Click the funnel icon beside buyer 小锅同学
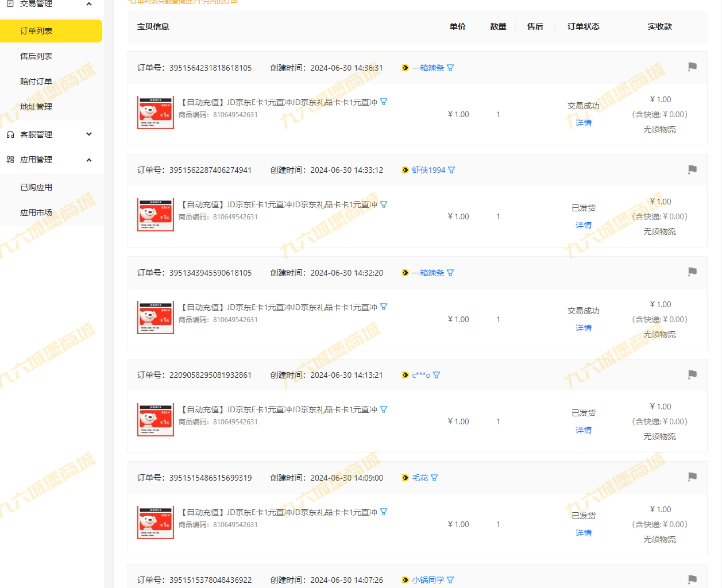The width and height of the screenshot is (722, 588). 450,580
